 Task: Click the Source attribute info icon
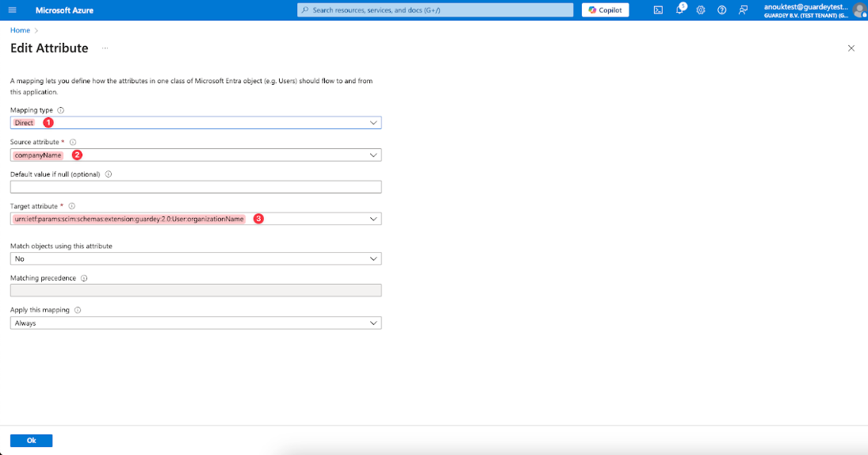click(x=73, y=142)
